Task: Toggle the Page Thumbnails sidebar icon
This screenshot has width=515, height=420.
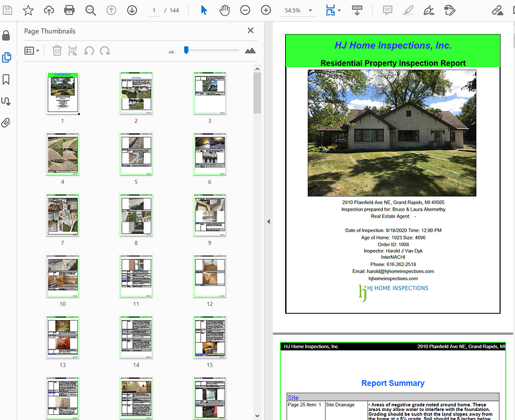Action: pos(7,57)
